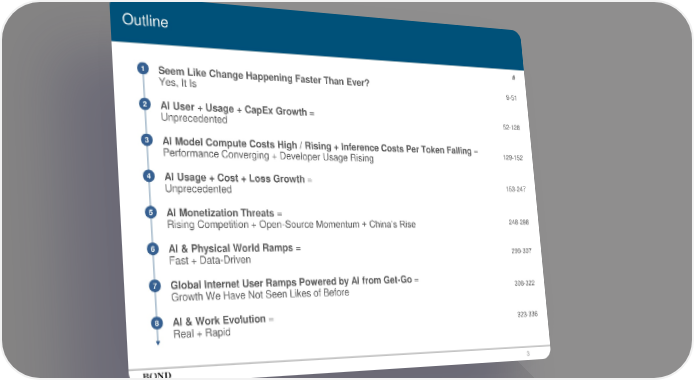The height and width of the screenshot is (380, 694).
Task: Click the number 4 circle marker
Action: pyautogui.click(x=149, y=176)
